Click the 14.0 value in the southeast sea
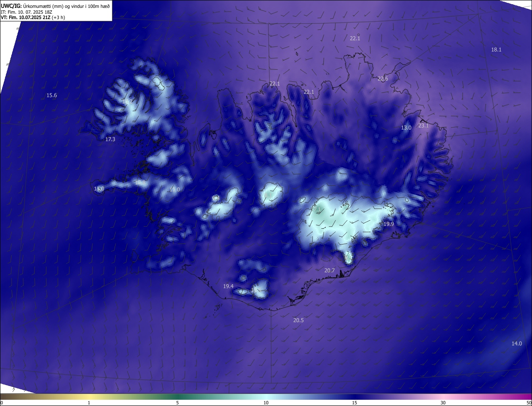 point(517,343)
